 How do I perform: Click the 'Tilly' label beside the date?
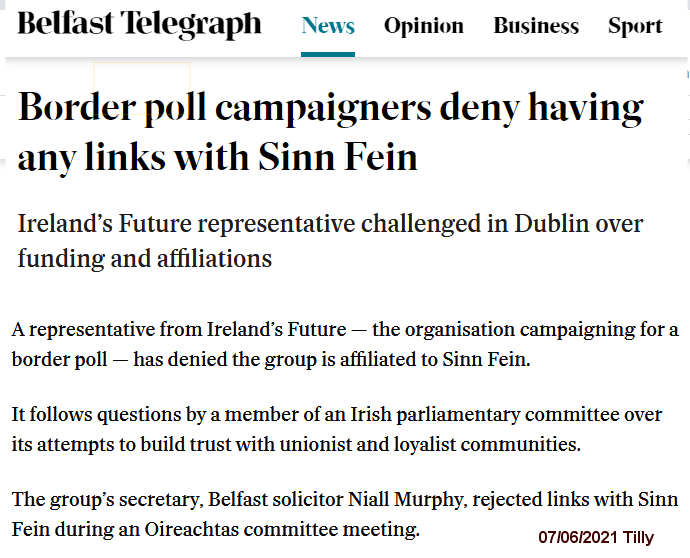(638, 538)
